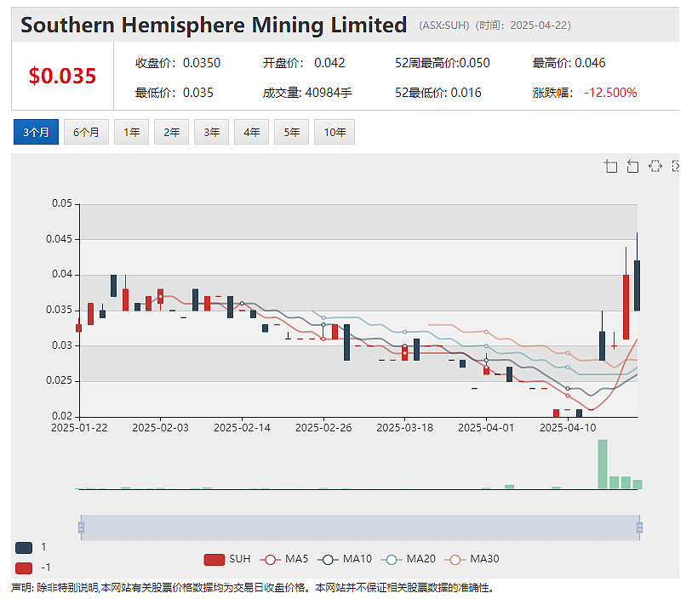Click the 52周最高价:0.050 value
Screen dimensions: 692x616
click(x=443, y=63)
